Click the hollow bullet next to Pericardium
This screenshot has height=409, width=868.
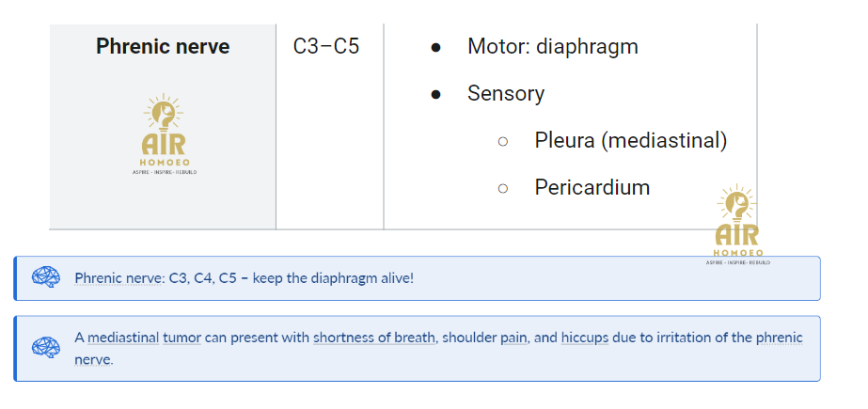502,189
